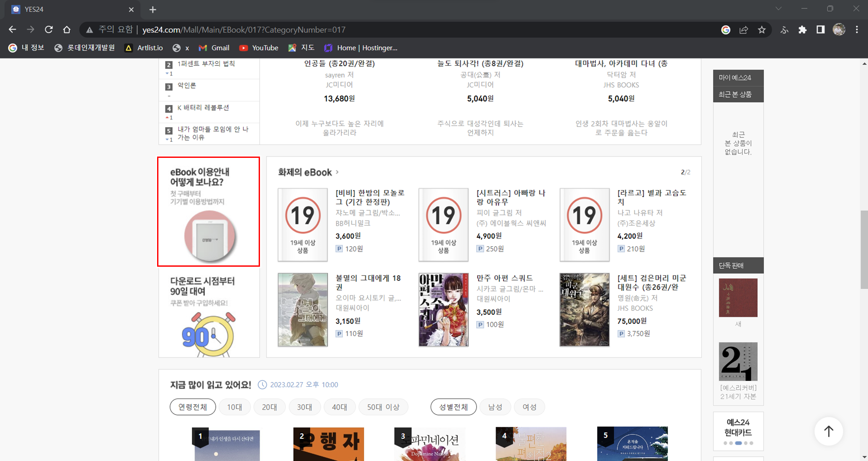The image size is (868, 461).
Task: Open the 마이 예스24 sidebar tab
Action: [x=738, y=78]
